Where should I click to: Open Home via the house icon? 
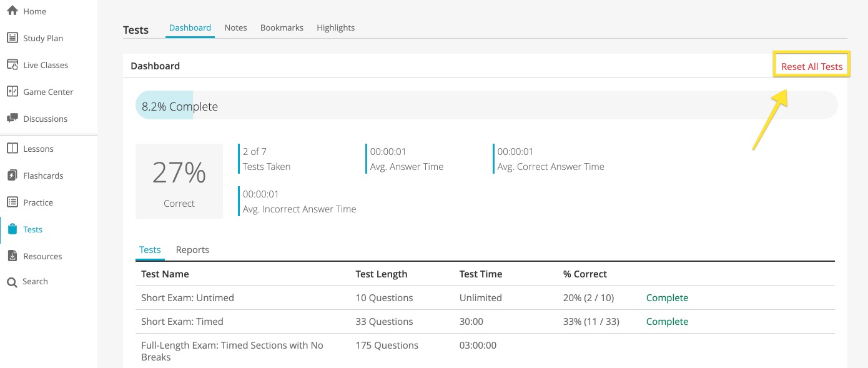tap(12, 11)
